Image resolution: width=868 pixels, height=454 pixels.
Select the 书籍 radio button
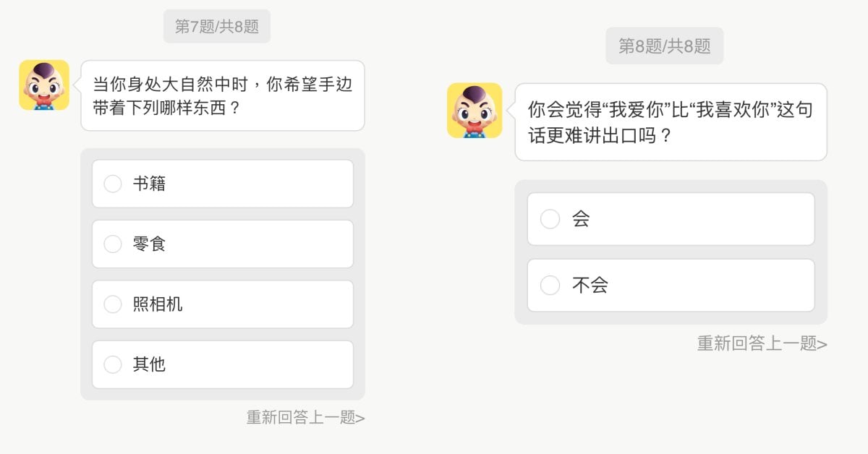[113, 184]
